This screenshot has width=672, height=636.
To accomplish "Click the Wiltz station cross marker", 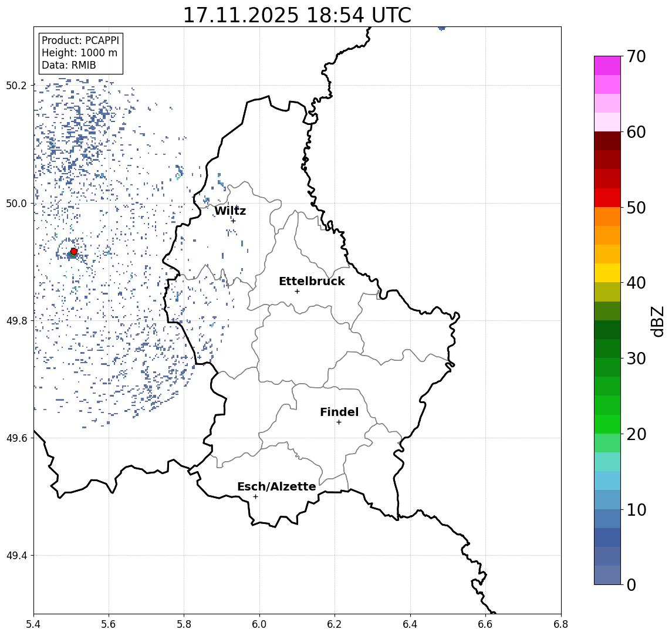I will [x=233, y=221].
